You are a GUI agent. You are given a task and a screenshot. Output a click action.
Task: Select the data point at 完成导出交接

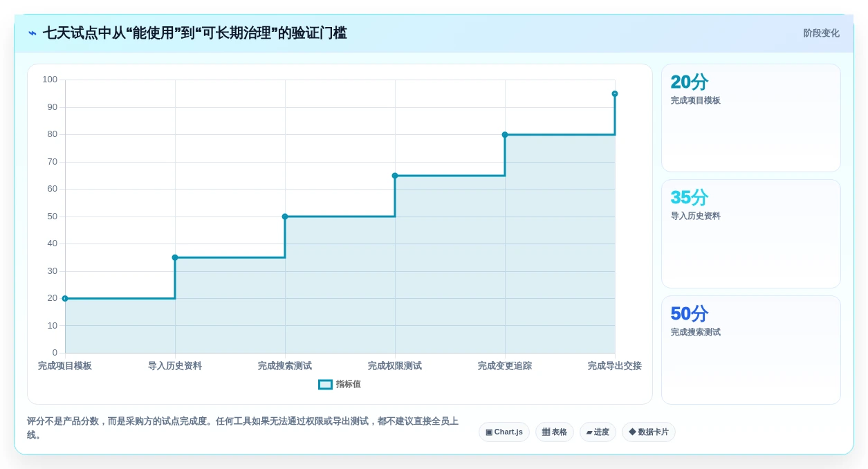pyautogui.click(x=615, y=94)
